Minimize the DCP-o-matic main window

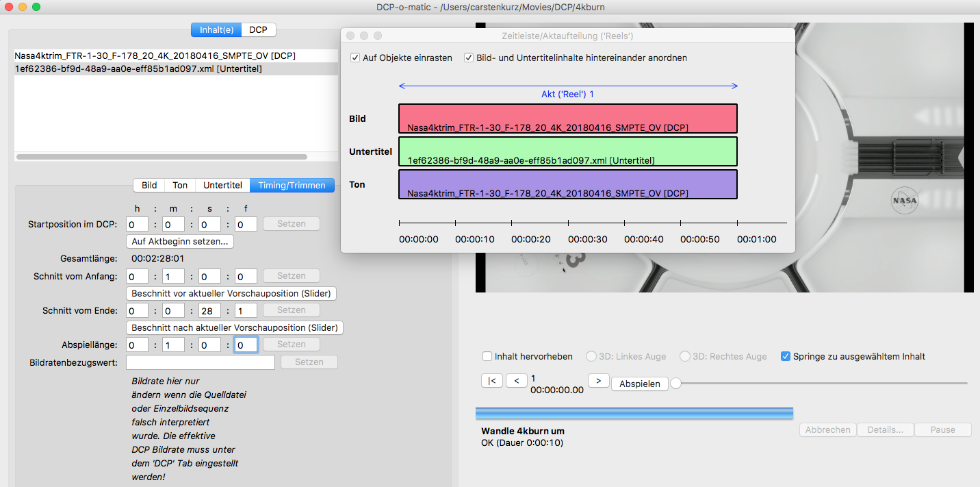point(23,7)
